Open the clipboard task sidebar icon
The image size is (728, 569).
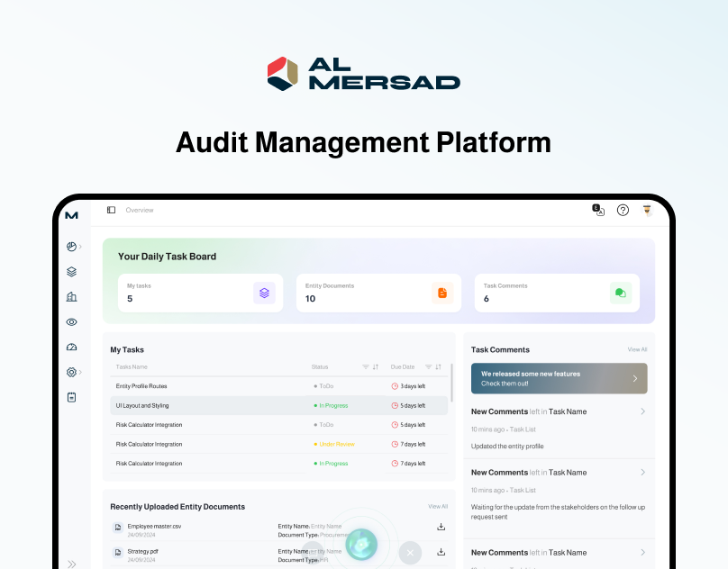tap(71, 397)
